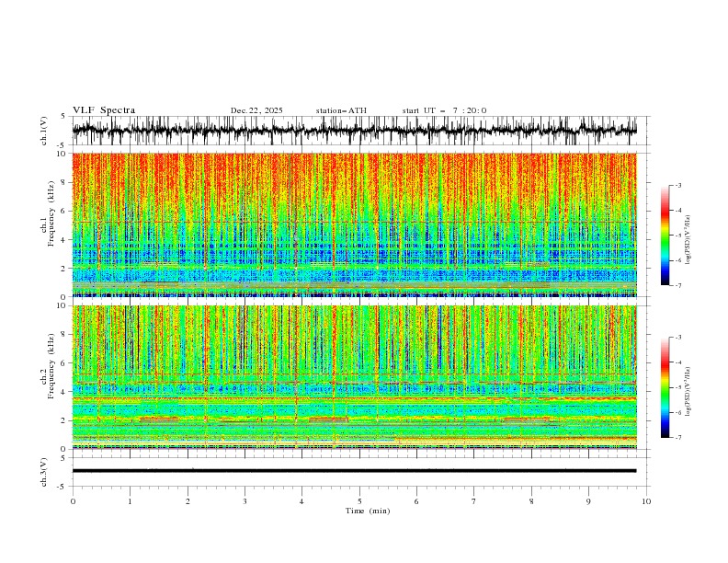Click inside the ch.2 spectrogram panel
This screenshot has height=563, width=728.
click(354, 377)
